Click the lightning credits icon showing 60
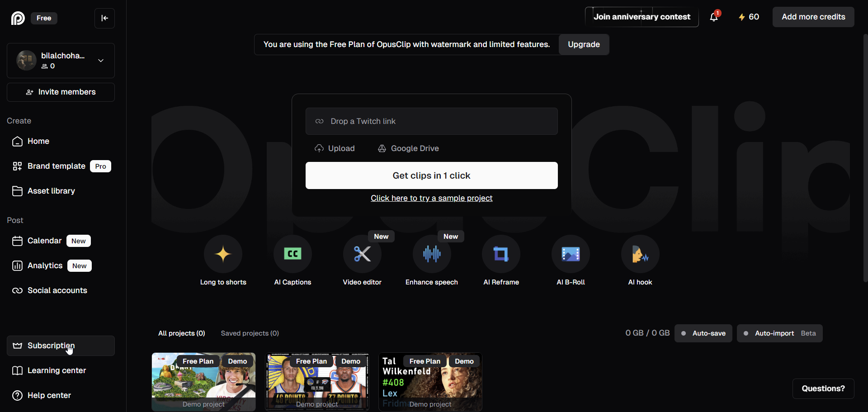The width and height of the screenshot is (868, 412). click(x=741, y=17)
